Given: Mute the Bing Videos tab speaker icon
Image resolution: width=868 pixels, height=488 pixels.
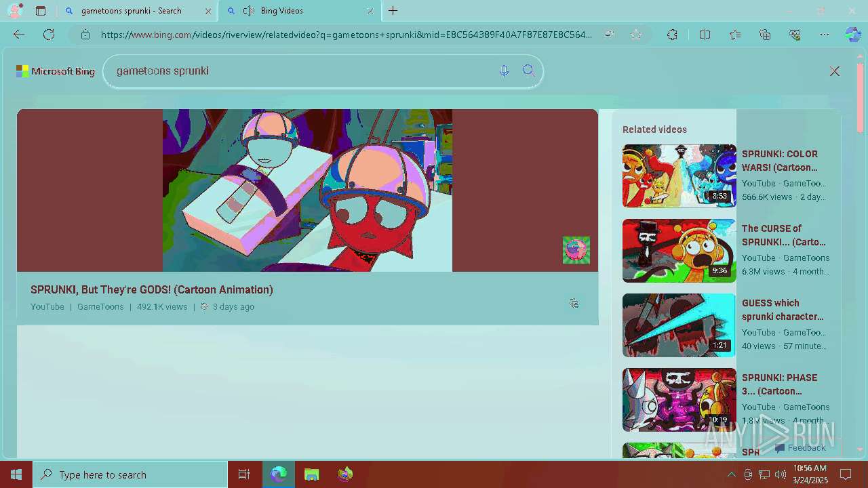Looking at the screenshot, I should [249, 11].
